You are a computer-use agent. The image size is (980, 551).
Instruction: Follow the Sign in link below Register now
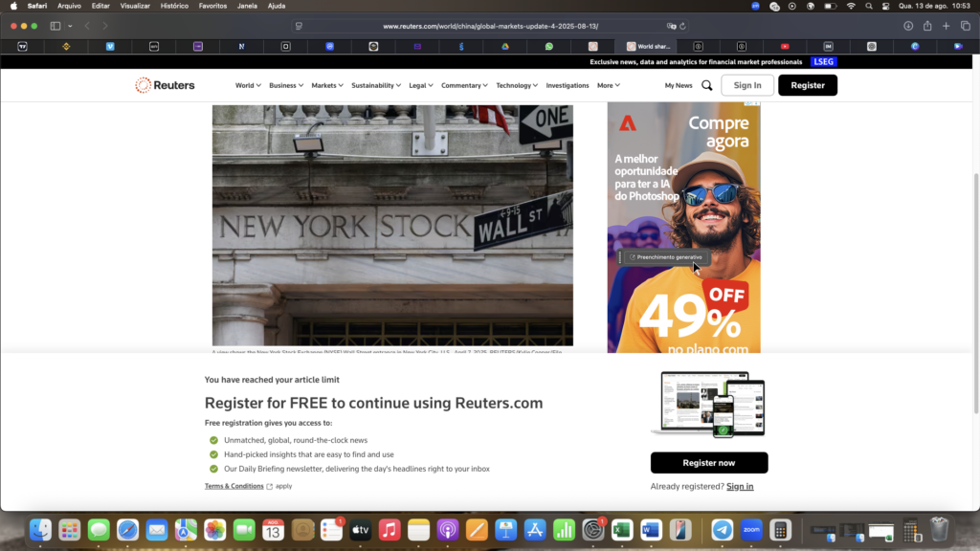(x=740, y=486)
